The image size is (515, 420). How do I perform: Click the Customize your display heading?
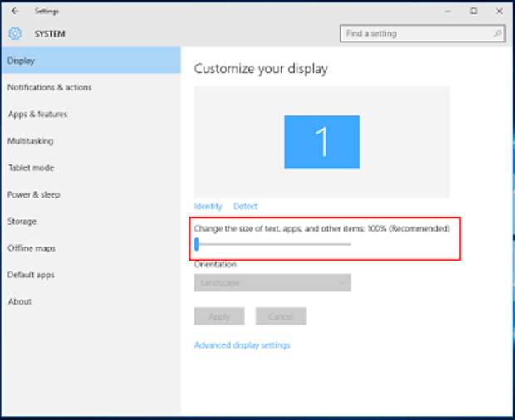point(261,69)
